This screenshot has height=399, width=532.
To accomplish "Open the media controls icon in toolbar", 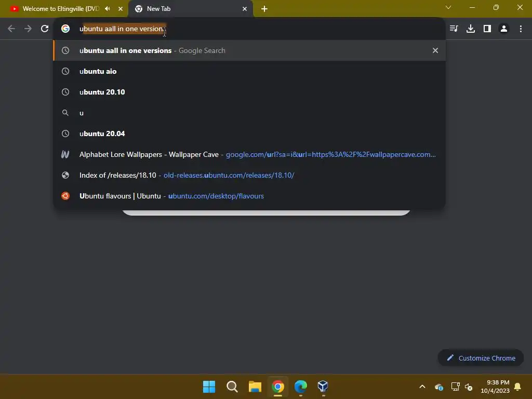I will pos(454,29).
